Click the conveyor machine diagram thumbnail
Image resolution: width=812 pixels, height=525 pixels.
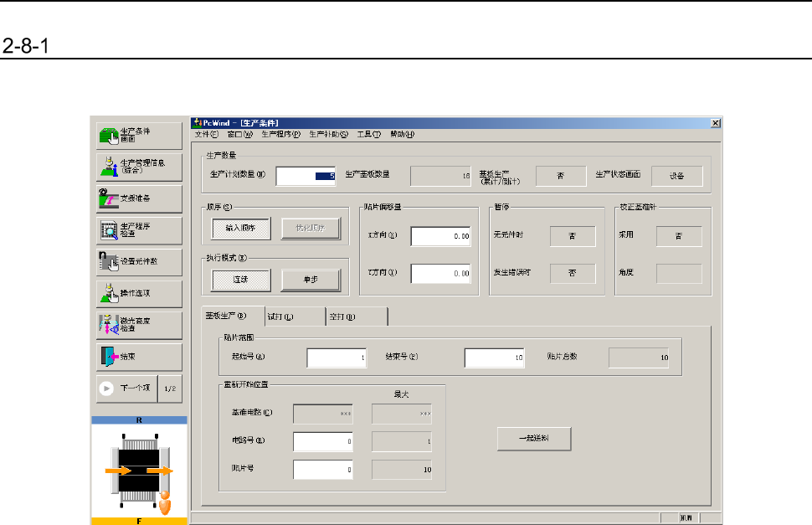pyautogui.click(x=139, y=471)
